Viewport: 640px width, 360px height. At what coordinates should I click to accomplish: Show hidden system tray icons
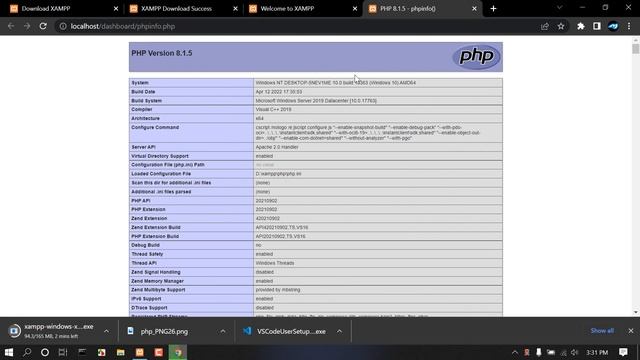tap(515, 352)
